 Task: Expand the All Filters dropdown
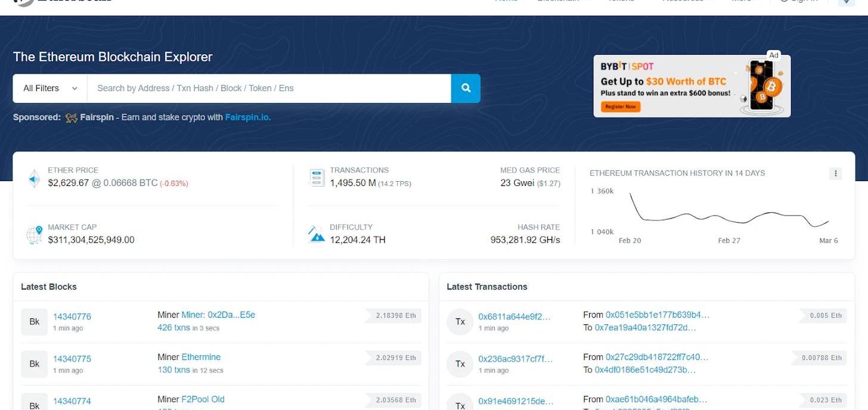tap(50, 88)
